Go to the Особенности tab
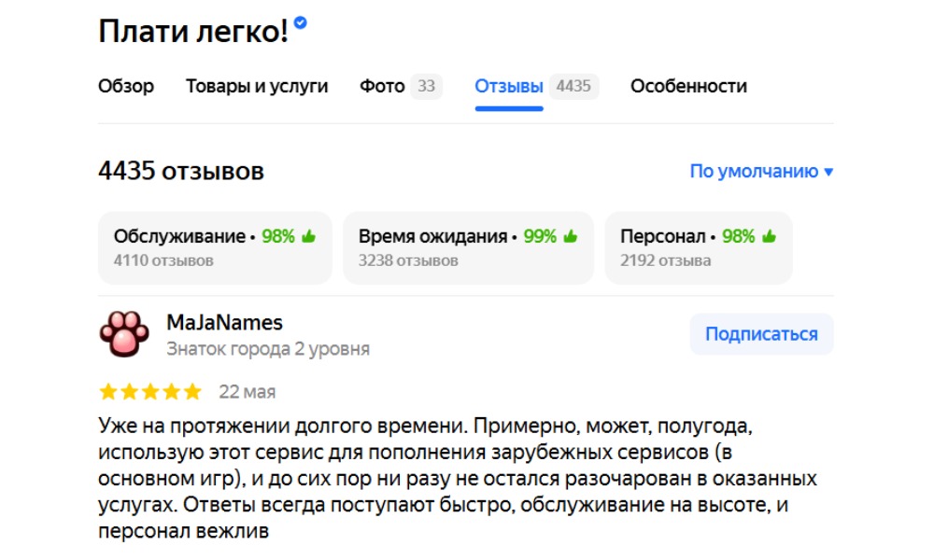 688,87
